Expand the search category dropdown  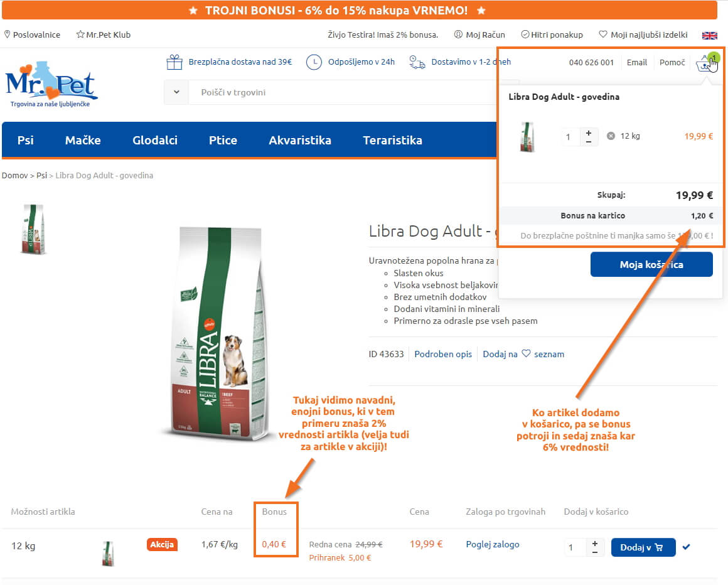176,92
